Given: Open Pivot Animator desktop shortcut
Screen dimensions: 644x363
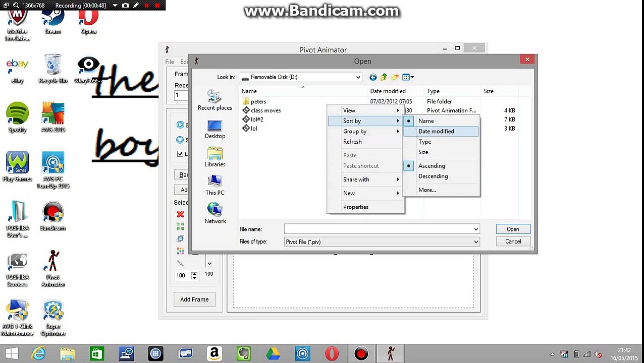Looking at the screenshot, I should tap(53, 268).
